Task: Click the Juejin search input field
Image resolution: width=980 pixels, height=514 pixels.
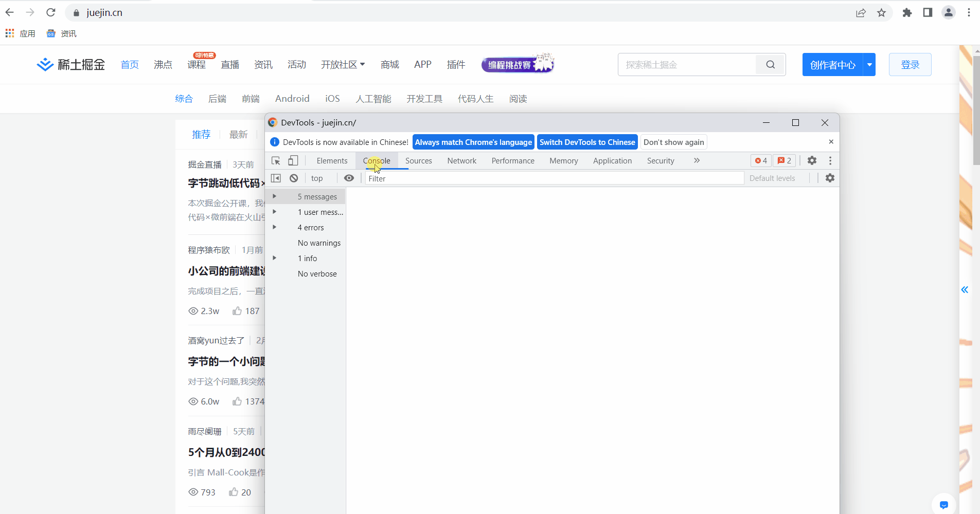Action: pyautogui.click(x=687, y=65)
